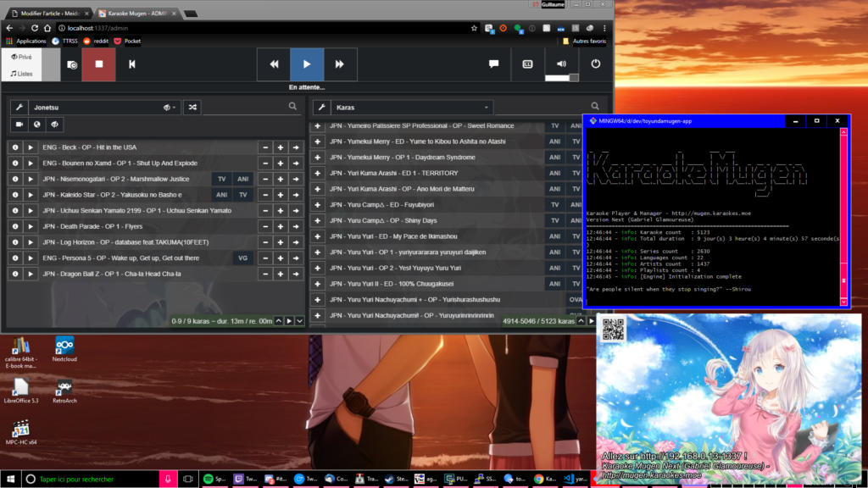Click ANI tag on Yuru Yuri OP 2 row
This screenshot has height=488, width=868.
tap(554, 268)
